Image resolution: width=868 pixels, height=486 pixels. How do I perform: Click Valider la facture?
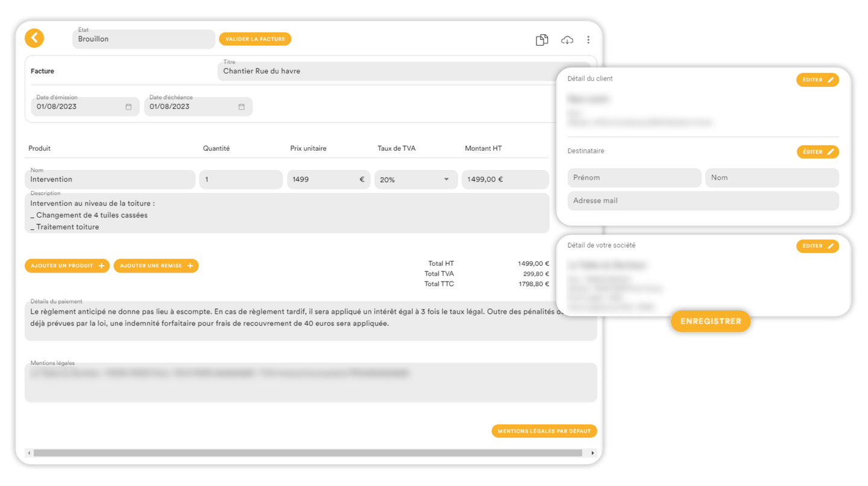255,38
